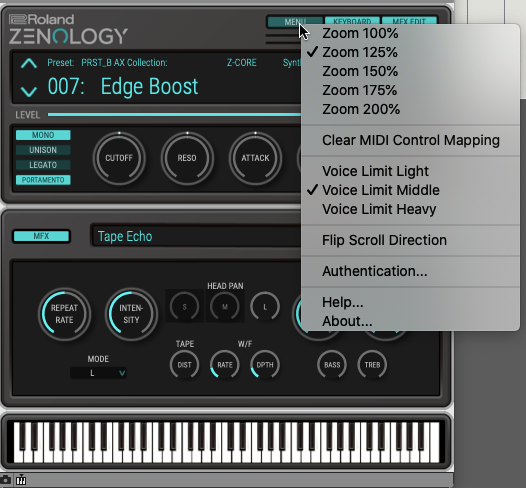Click the Head Pan L knob
Image resolution: width=526 pixels, height=488 pixels.
[265, 307]
